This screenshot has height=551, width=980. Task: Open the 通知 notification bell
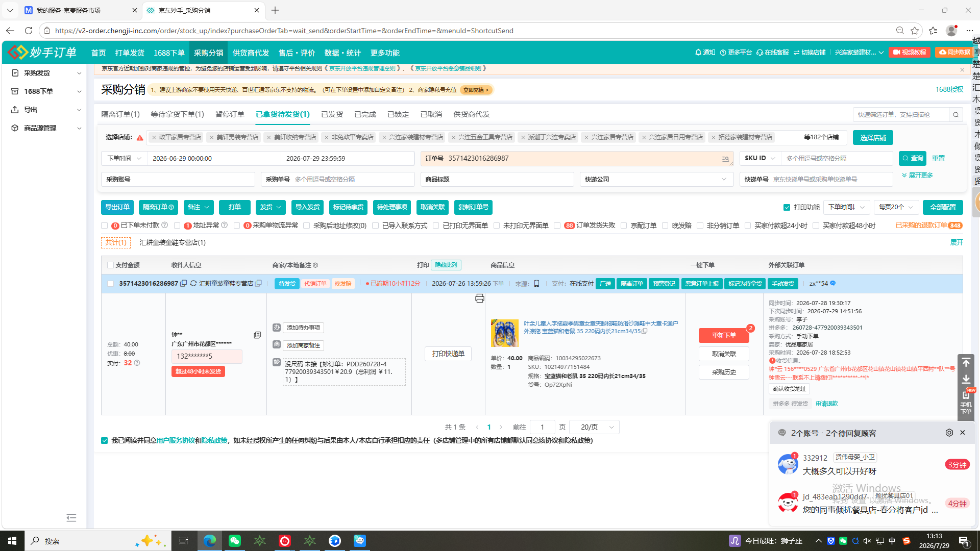tap(705, 53)
